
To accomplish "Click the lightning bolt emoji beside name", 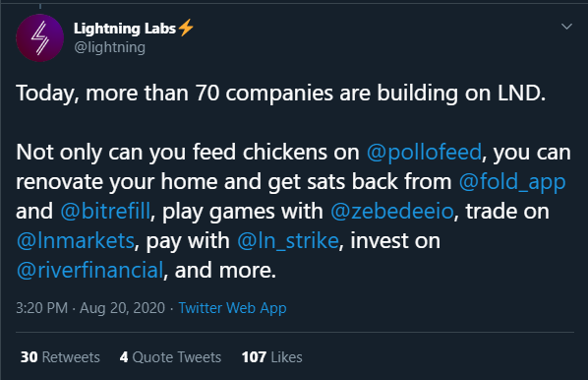I will [186, 28].
